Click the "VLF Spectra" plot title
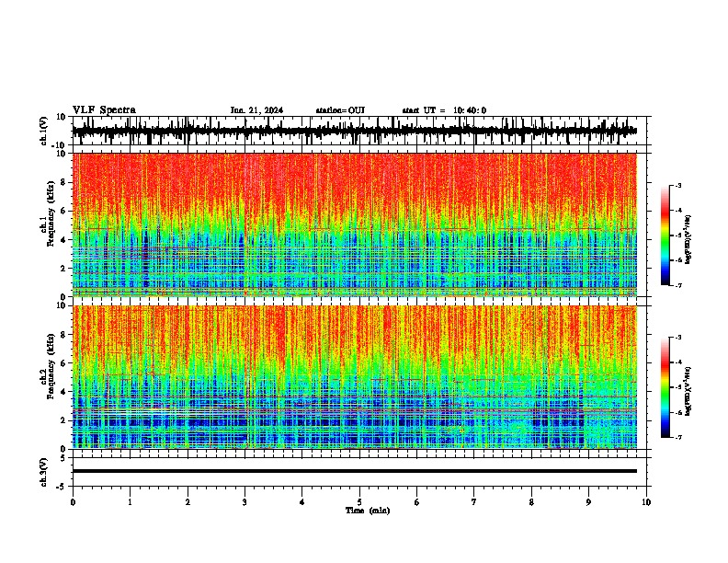The image size is (728, 563). point(104,110)
